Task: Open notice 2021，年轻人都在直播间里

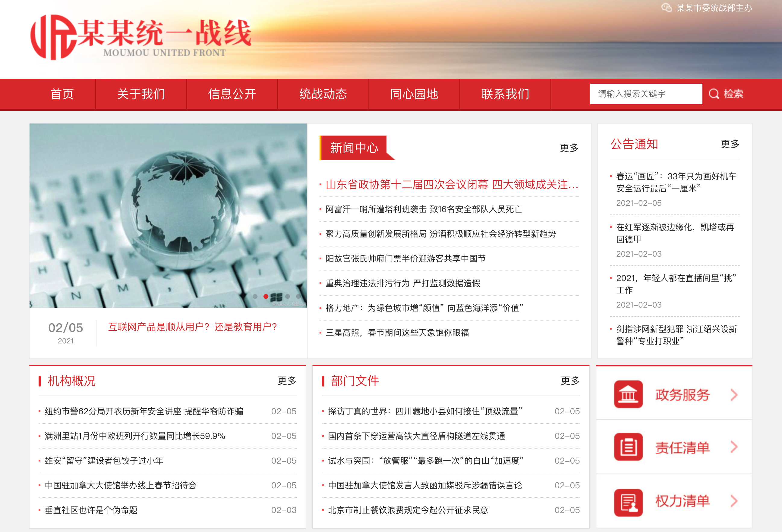Action: coord(676,284)
